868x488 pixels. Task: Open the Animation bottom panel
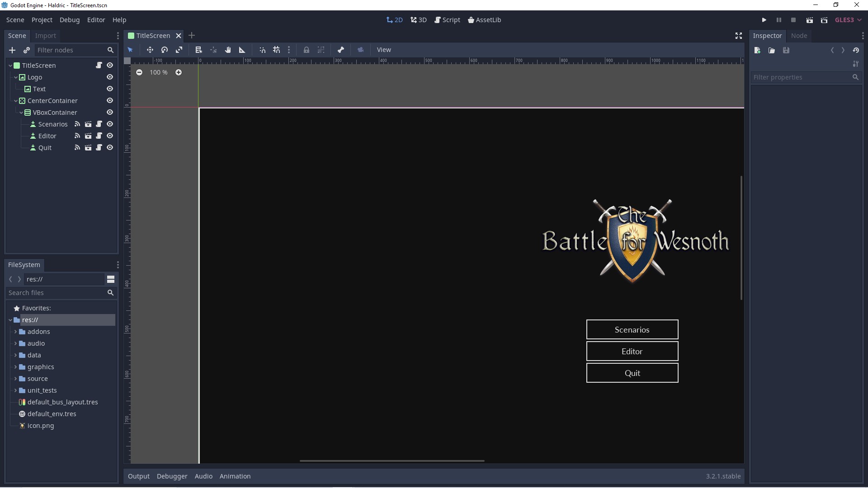[235, 476]
